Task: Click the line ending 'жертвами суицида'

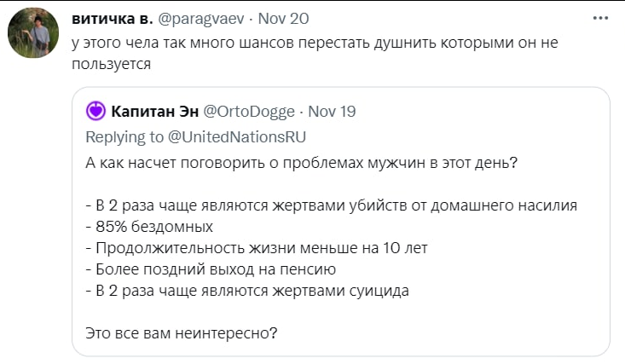Action: point(249,291)
